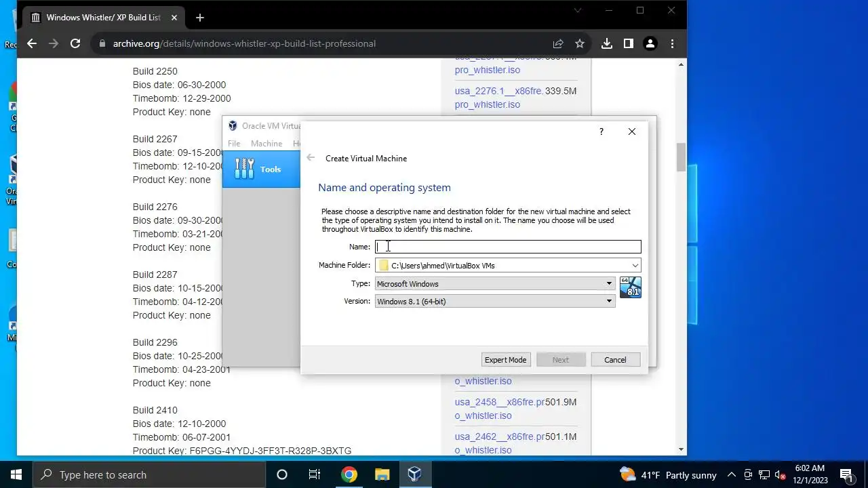
Task: Open the Windows Start menu
Action: tap(16, 474)
